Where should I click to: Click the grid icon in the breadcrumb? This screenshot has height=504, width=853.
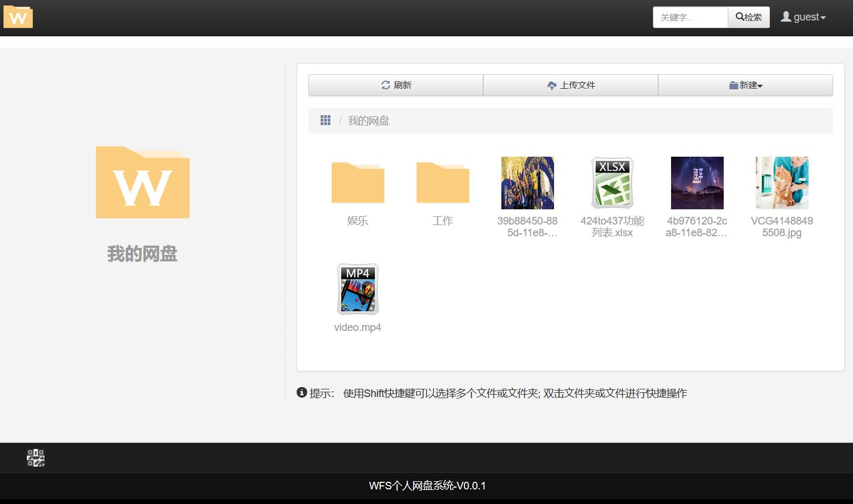325,120
